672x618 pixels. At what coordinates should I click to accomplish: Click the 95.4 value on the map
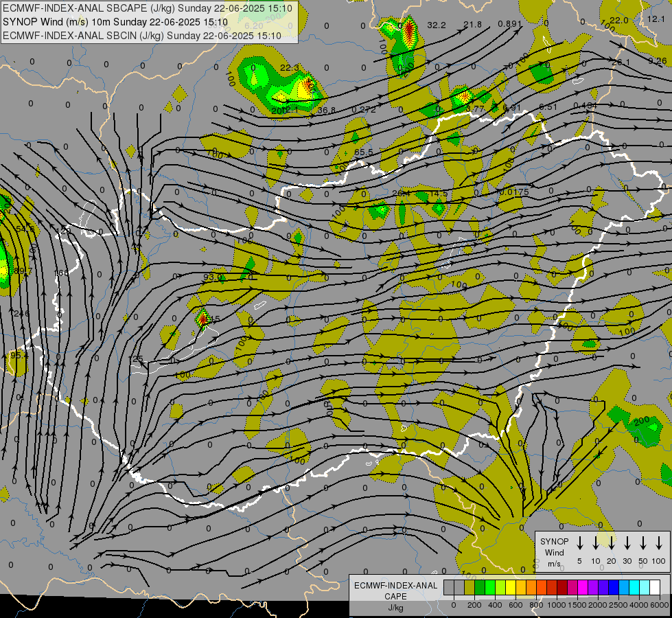(19, 356)
